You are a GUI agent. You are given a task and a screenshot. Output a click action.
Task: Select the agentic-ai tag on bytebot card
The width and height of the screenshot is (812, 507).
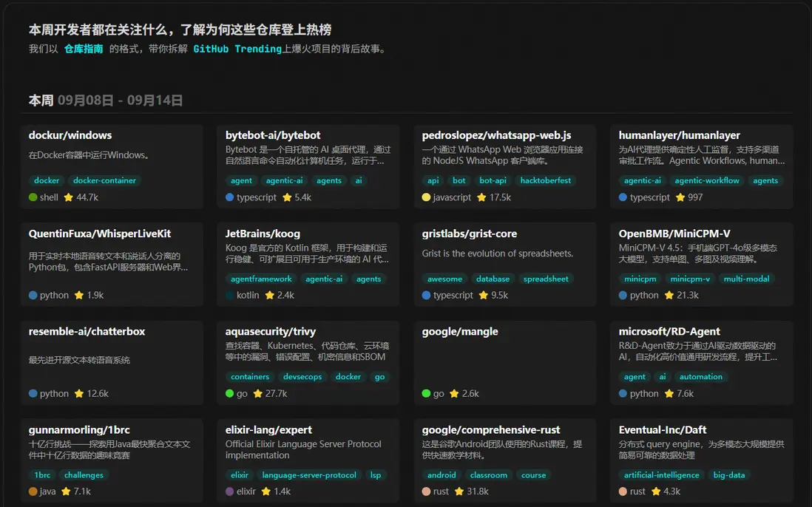(284, 180)
